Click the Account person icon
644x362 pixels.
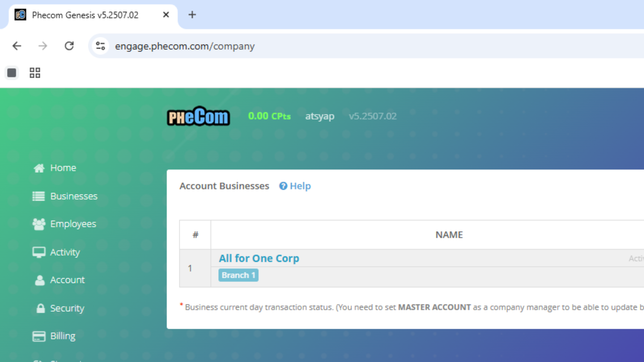40,280
